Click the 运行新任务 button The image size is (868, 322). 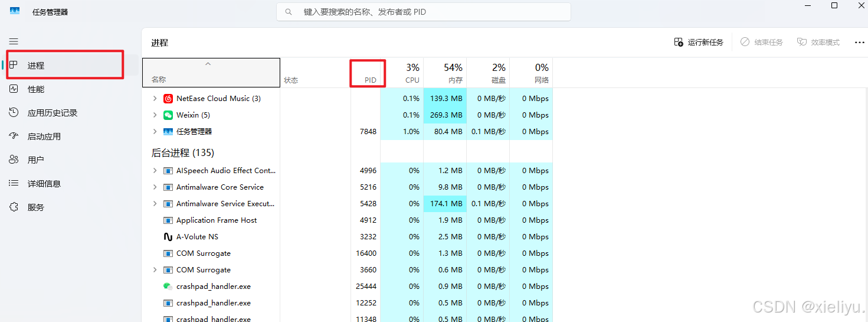(699, 43)
